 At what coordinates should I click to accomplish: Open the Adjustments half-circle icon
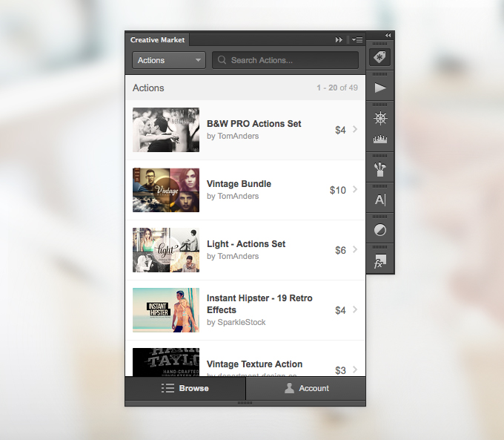coord(380,230)
